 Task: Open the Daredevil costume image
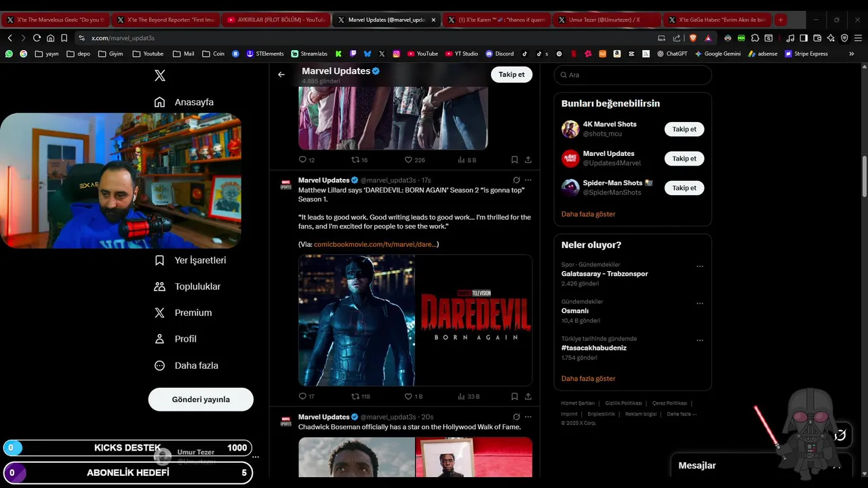(357, 320)
